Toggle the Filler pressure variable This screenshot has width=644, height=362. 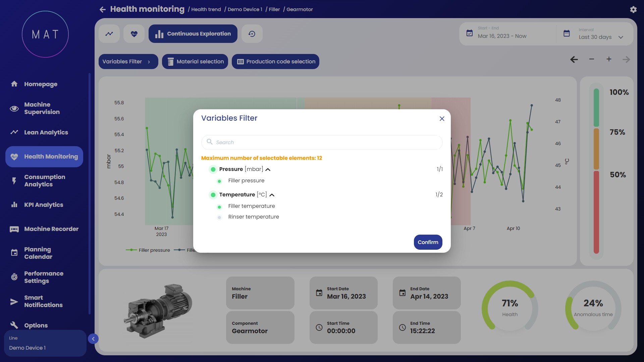coord(219,181)
